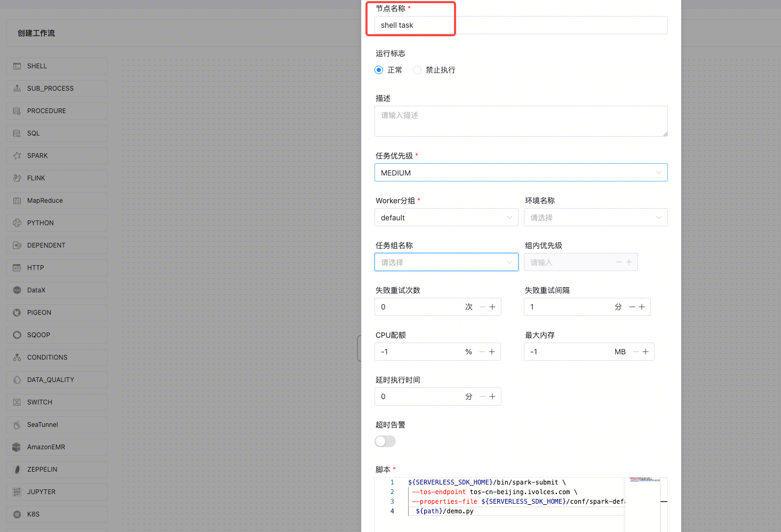Focus the 描述 description textarea
The height and width of the screenshot is (532, 781).
(x=521, y=121)
